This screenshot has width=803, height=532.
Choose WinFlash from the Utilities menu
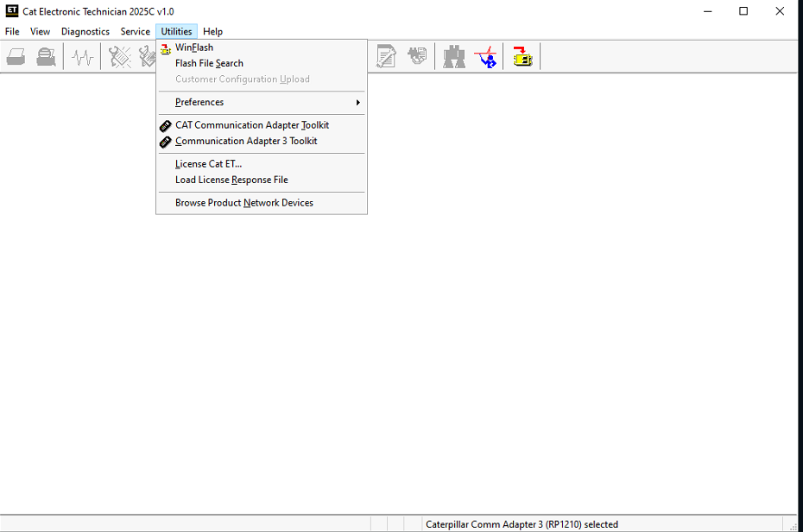tap(261, 47)
